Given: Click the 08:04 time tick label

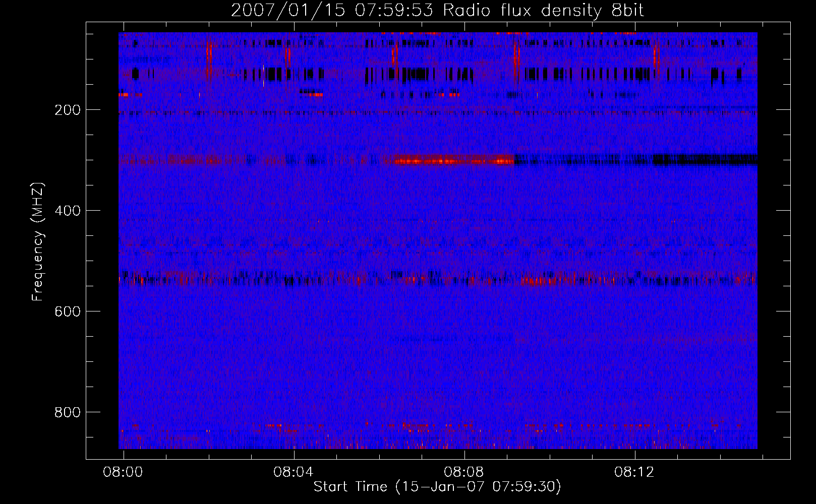Looking at the screenshot, I should (x=294, y=472).
